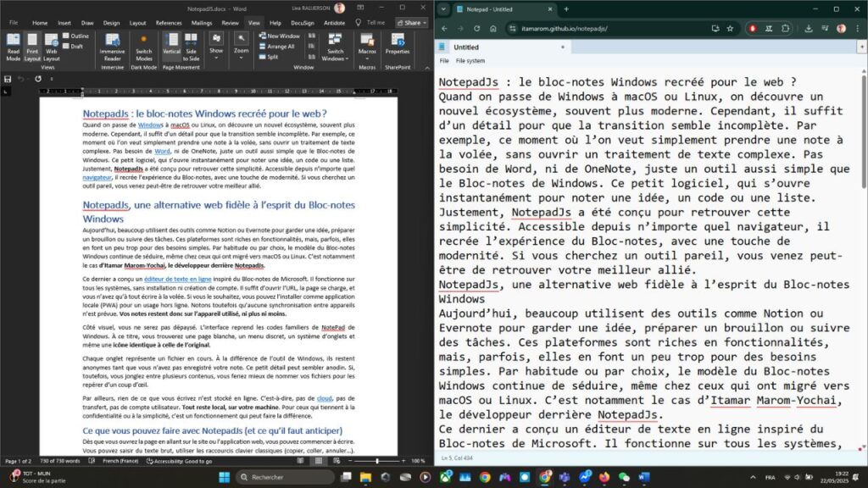The image size is (868, 488).
Task: Click zoom in plus on Word status bar
Action: [x=403, y=461]
